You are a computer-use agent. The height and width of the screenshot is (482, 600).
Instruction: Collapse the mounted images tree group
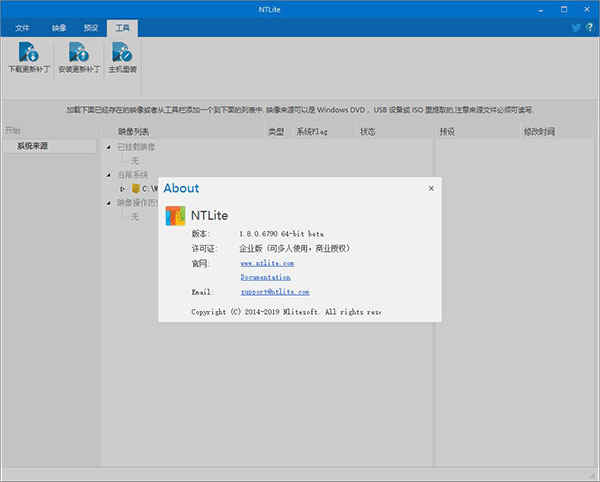click(109, 147)
